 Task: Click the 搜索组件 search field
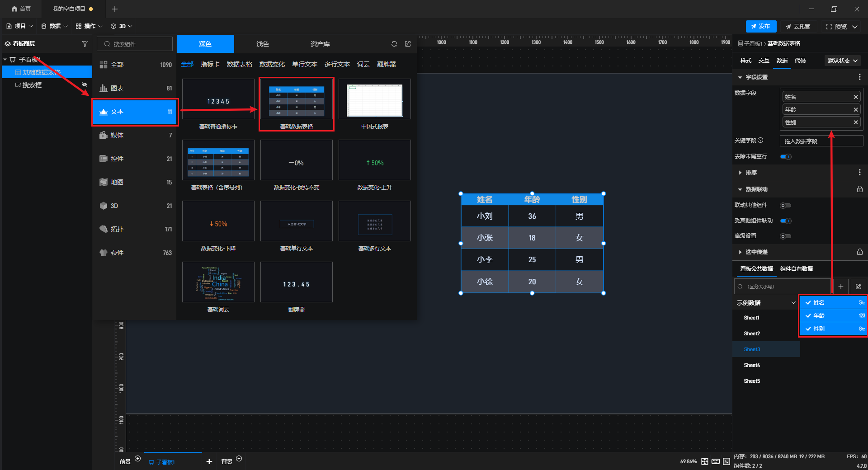(x=135, y=44)
